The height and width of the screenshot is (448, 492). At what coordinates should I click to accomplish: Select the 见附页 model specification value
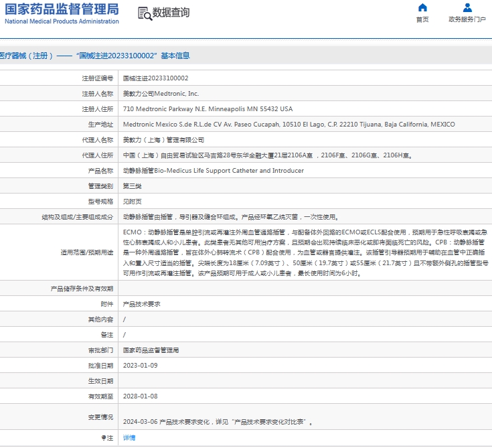(132, 202)
